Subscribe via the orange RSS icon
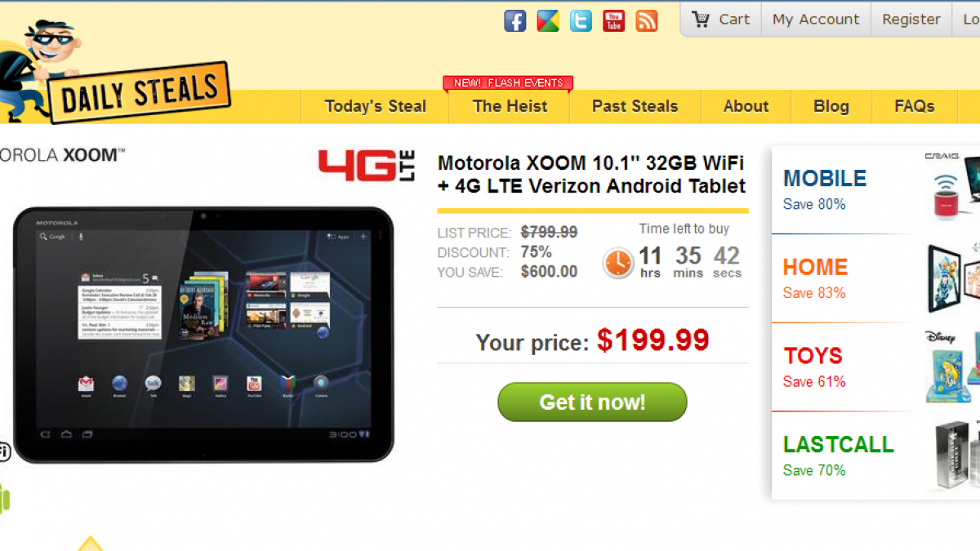The height and width of the screenshot is (551, 980). [x=647, y=20]
